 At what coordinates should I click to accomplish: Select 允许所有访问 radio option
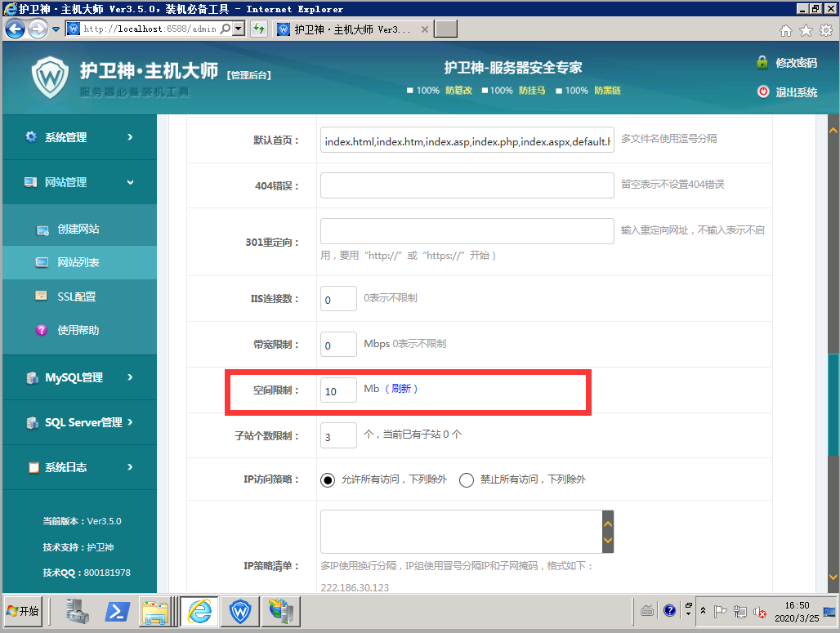click(x=328, y=480)
